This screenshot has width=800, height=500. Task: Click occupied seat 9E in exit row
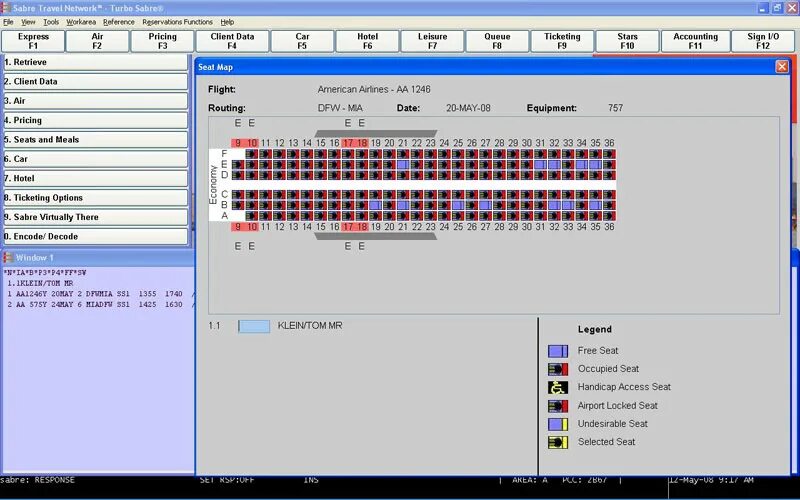[x=238, y=165]
